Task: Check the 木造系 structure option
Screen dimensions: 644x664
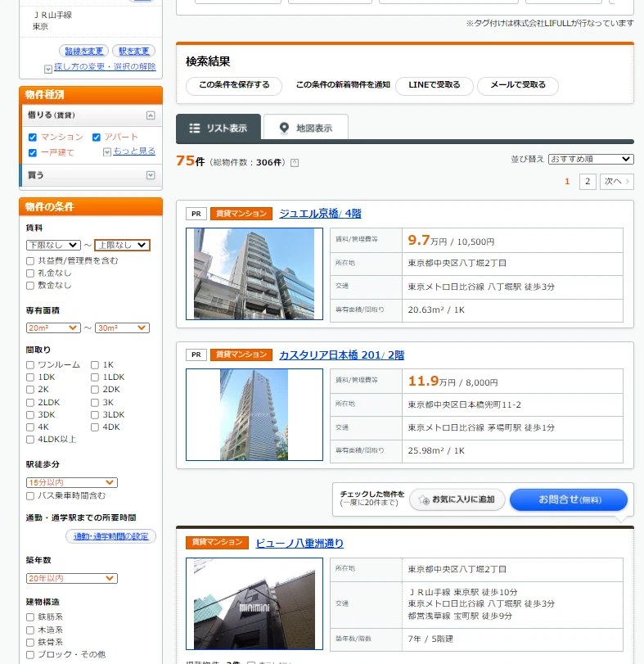Action: coord(30,630)
